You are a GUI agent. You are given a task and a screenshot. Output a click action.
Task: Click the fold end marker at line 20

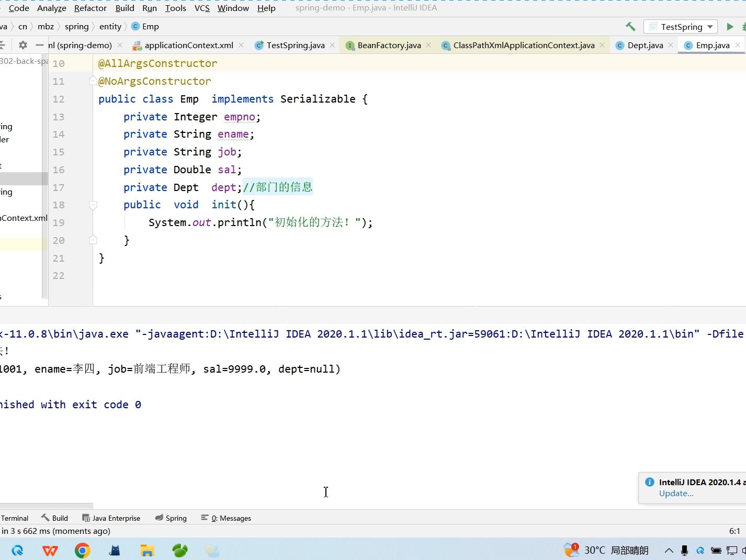(x=93, y=240)
